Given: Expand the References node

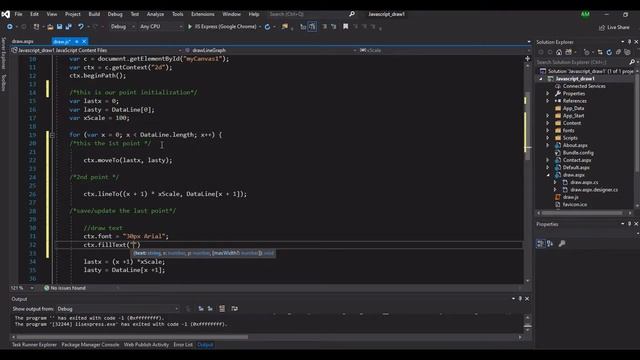Looking at the screenshot, I should point(548,101).
